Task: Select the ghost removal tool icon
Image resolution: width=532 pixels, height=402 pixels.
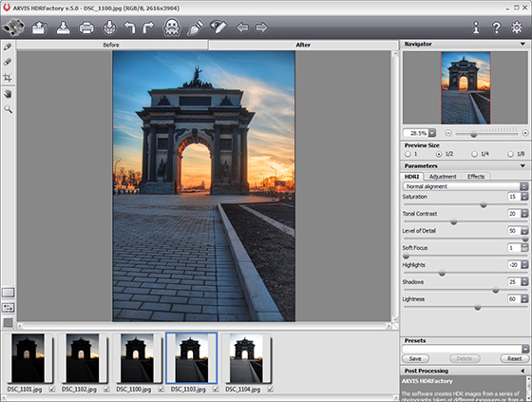Action: 172,28
